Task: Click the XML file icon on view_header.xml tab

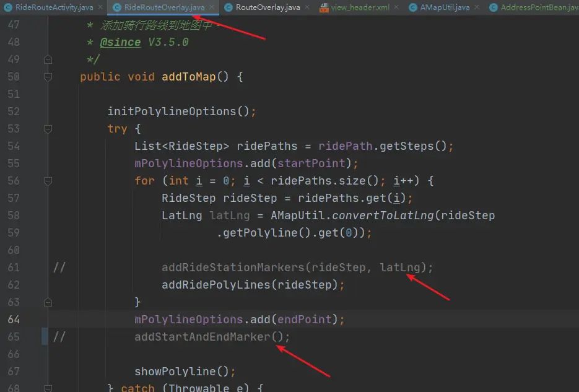Action: pyautogui.click(x=324, y=7)
